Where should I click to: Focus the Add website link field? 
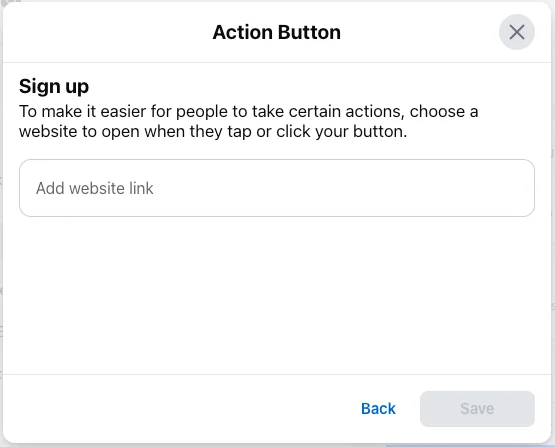click(x=277, y=188)
